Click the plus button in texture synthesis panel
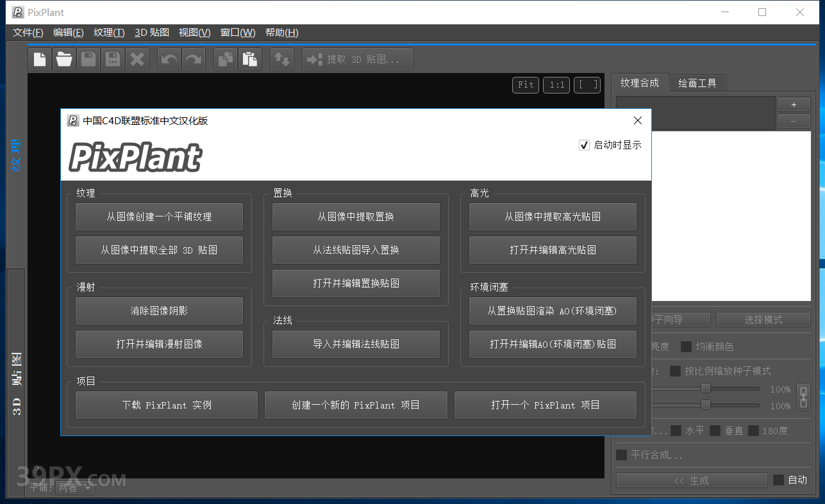Image resolution: width=825 pixels, height=504 pixels. (x=794, y=104)
